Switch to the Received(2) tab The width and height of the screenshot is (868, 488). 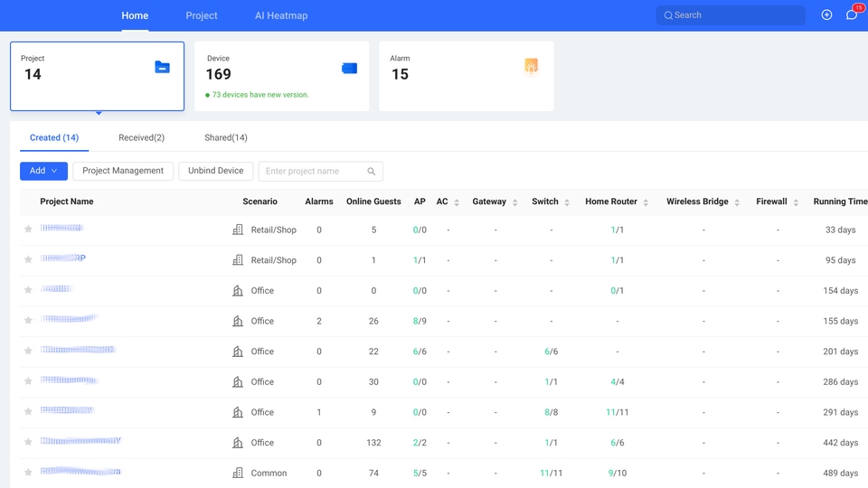pos(141,137)
